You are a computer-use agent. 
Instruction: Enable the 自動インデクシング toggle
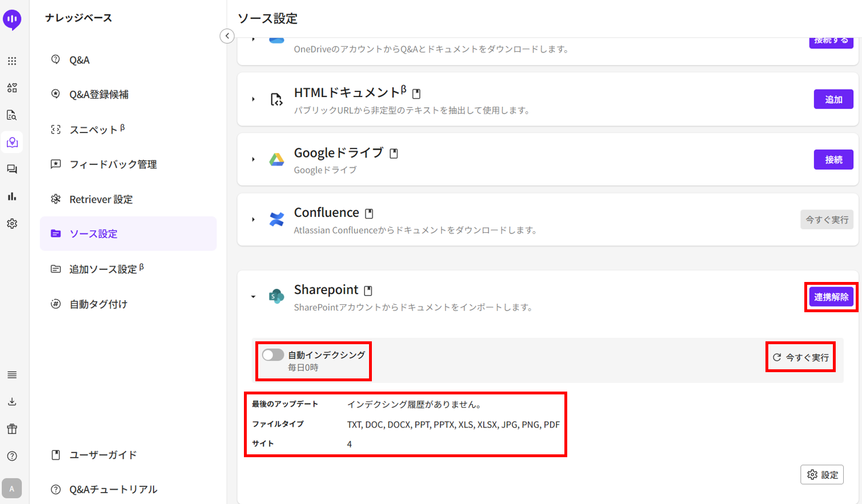coord(273,355)
